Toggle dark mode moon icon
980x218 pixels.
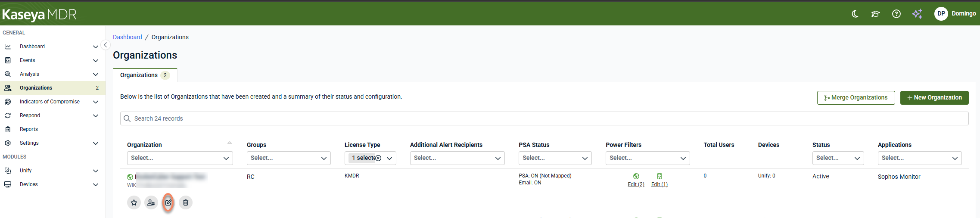(x=855, y=14)
